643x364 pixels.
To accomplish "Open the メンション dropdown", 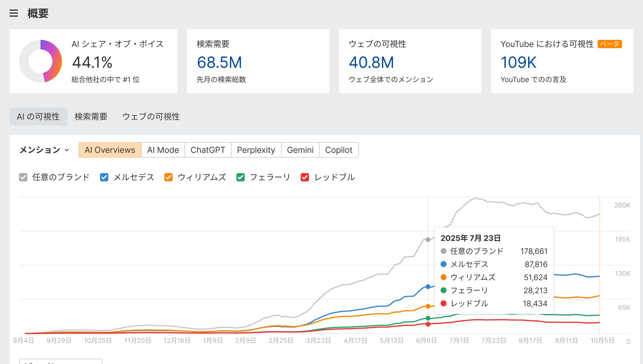I will click(44, 150).
